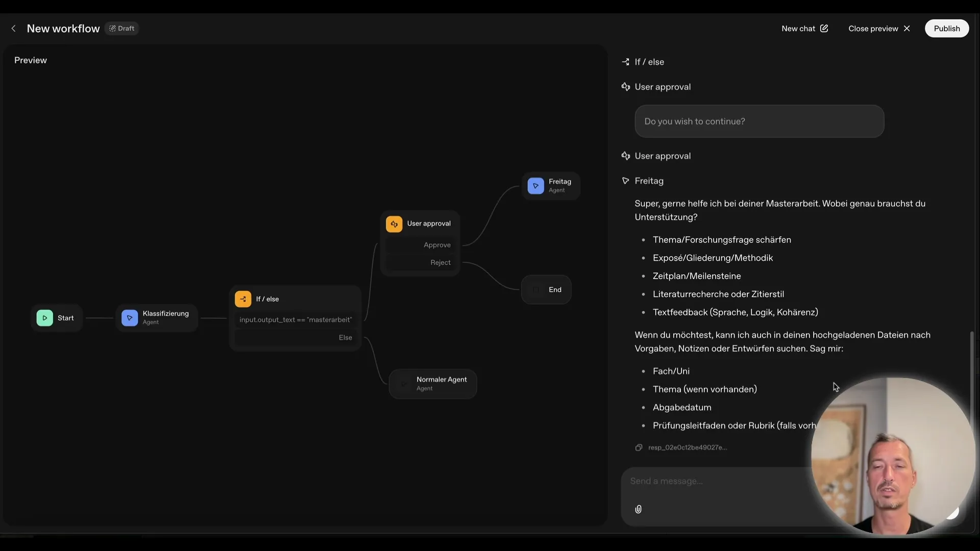This screenshot has width=980, height=551.
Task: Click the 'Do you wish to continue?' prompt
Action: pos(759,121)
